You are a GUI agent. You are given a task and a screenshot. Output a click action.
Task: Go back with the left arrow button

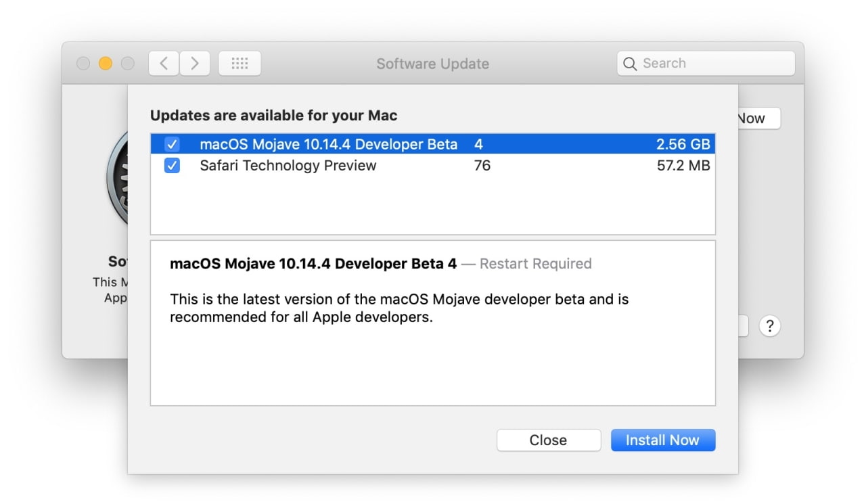[163, 64]
